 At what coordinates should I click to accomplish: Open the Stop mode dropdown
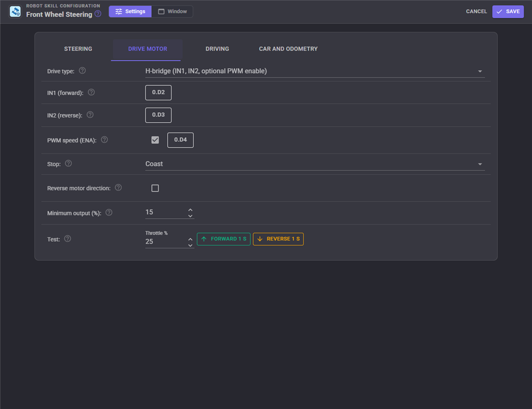(315, 164)
